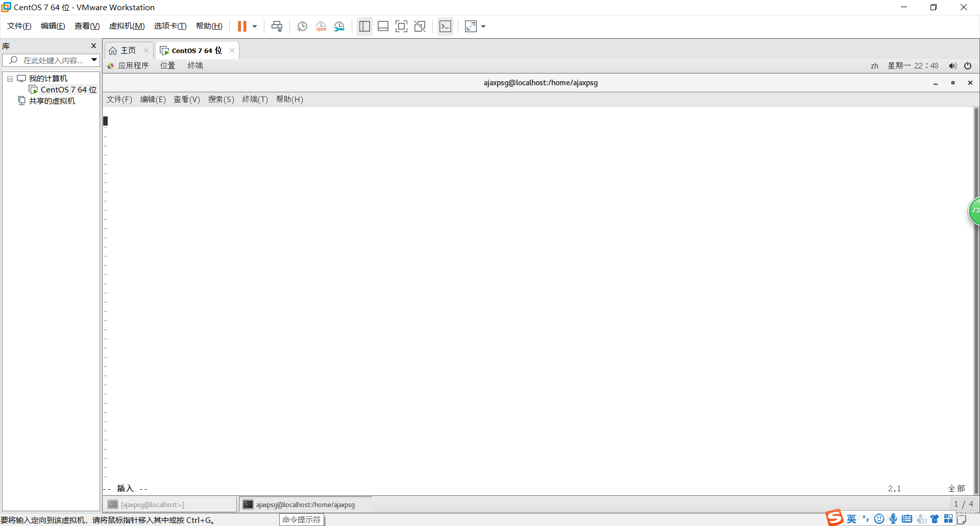The width and height of the screenshot is (980, 526).
Task: Open GNOME 终端 app menu
Action: click(x=195, y=66)
